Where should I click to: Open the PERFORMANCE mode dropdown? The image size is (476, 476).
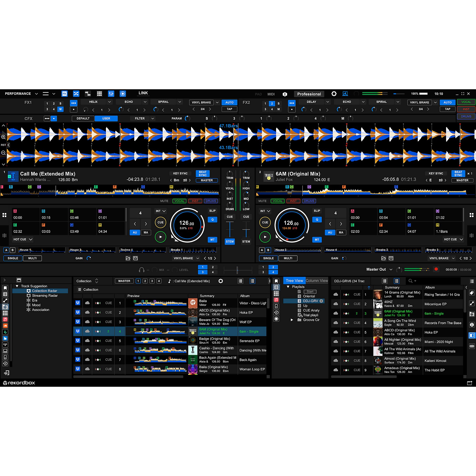pos(36,94)
